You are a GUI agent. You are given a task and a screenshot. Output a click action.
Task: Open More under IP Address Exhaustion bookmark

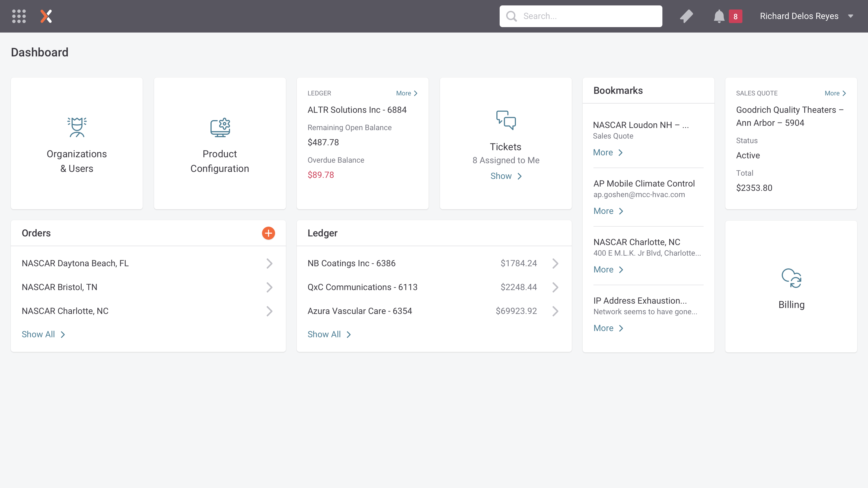pos(608,328)
